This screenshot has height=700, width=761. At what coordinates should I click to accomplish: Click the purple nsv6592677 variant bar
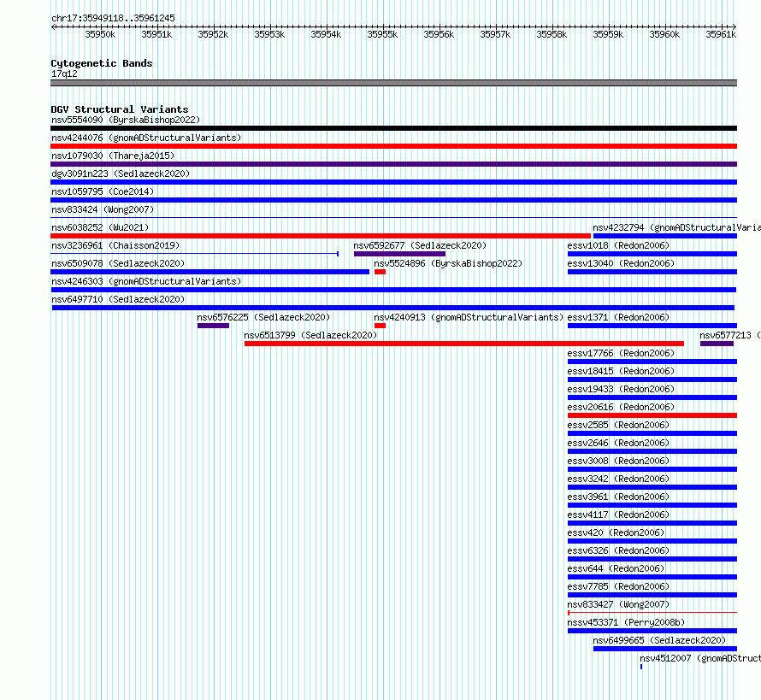click(399, 254)
